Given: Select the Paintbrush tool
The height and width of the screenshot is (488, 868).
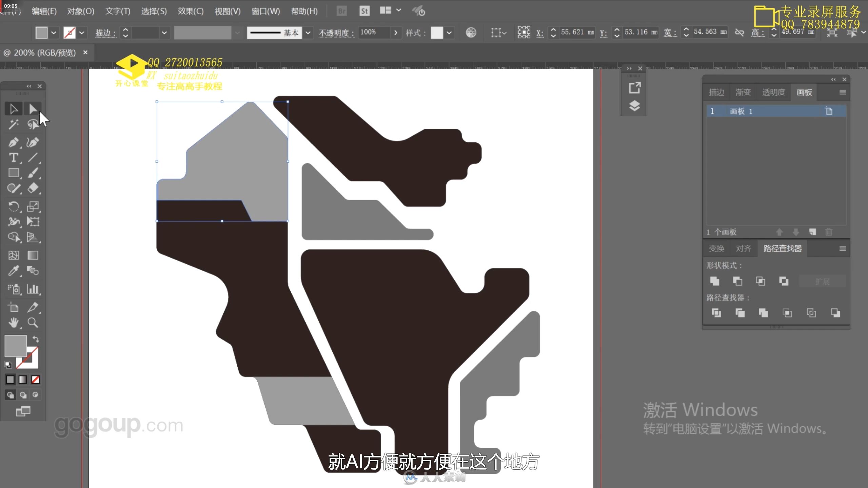Looking at the screenshot, I should [33, 173].
